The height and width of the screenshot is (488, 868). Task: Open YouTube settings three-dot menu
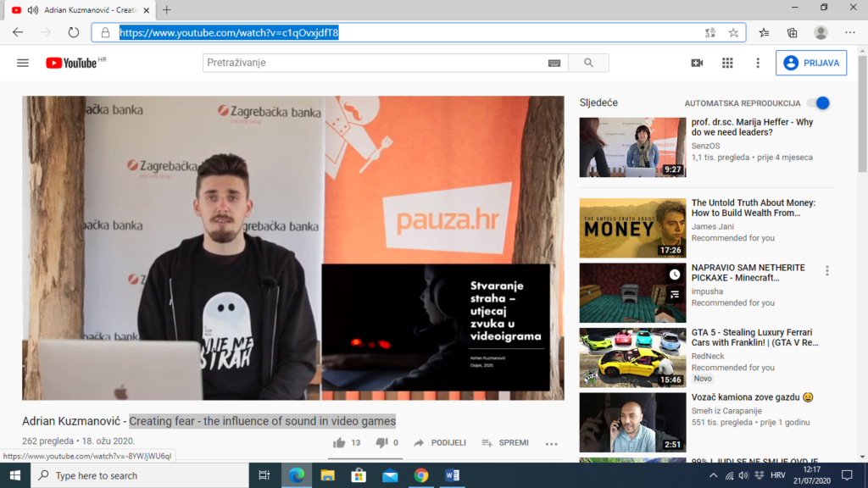758,63
